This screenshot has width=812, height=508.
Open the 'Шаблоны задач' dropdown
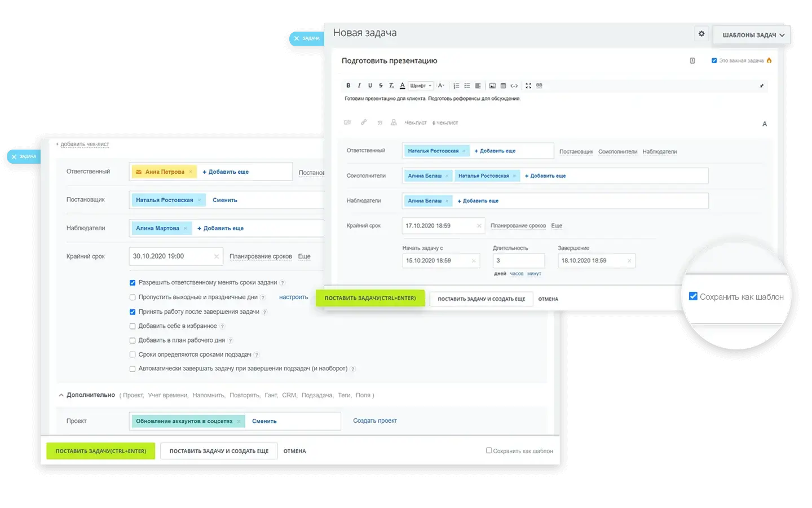click(753, 35)
